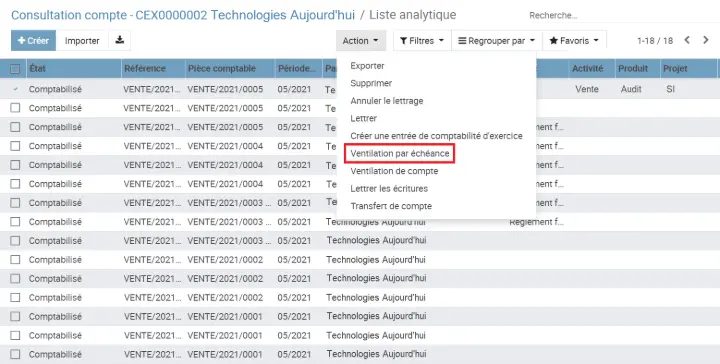Select Ventilation par échéance
Image resolution: width=720 pixels, height=364 pixels.
coord(399,153)
